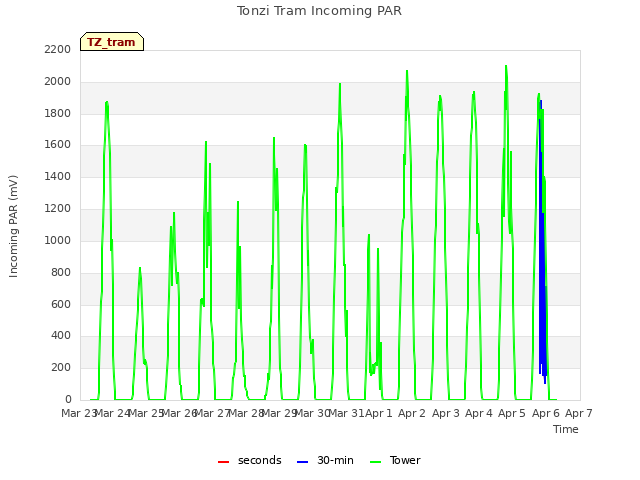640x480 pixels.
Task: Select the red seconds legend swatch
Action: [x=223, y=462]
